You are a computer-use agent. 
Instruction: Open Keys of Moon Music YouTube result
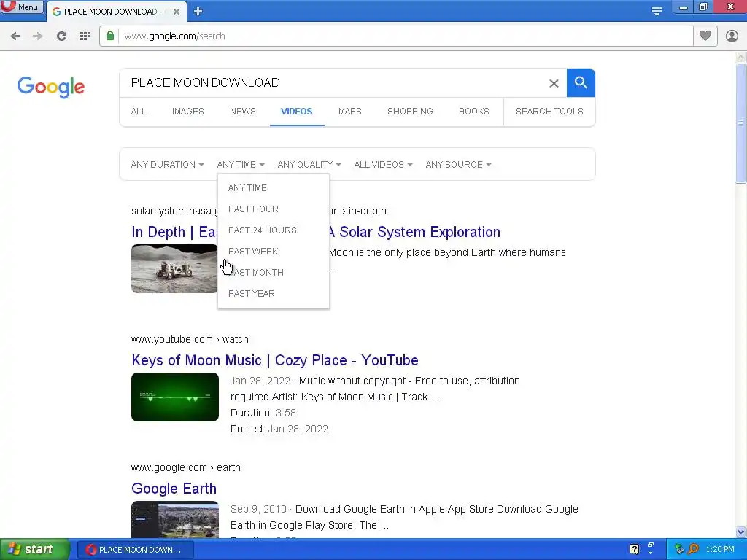click(275, 360)
